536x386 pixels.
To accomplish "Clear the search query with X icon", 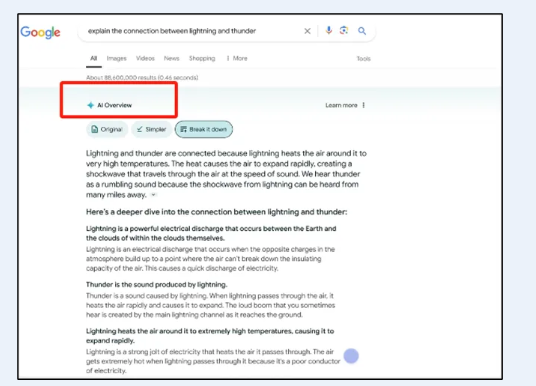I will point(307,31).
